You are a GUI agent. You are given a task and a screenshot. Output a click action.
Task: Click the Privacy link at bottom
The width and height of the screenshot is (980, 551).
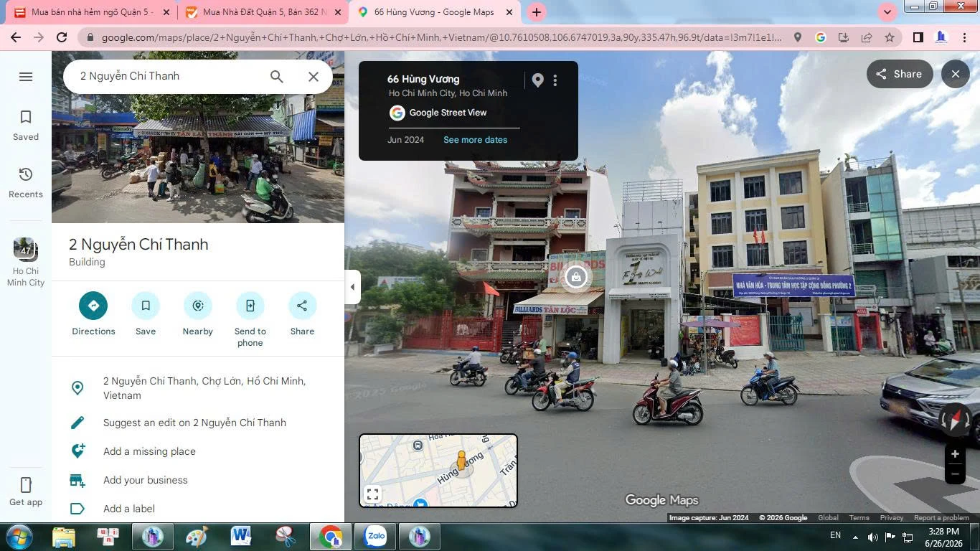click(x=892, y=518)
